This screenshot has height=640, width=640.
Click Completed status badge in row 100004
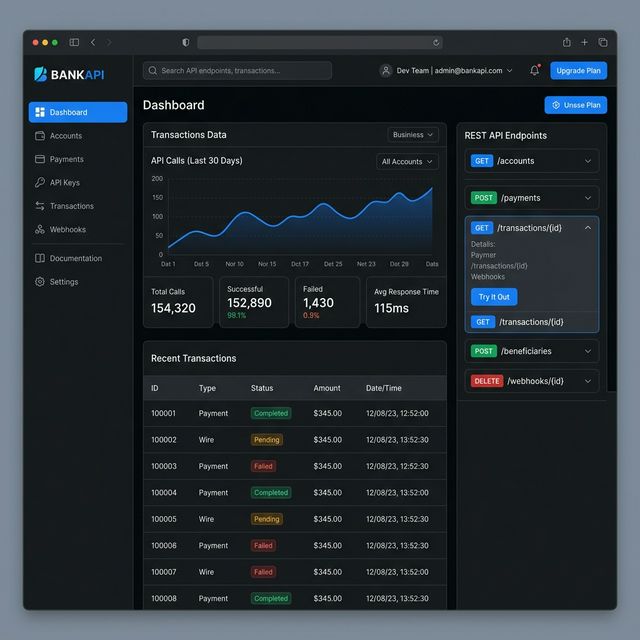271,493
